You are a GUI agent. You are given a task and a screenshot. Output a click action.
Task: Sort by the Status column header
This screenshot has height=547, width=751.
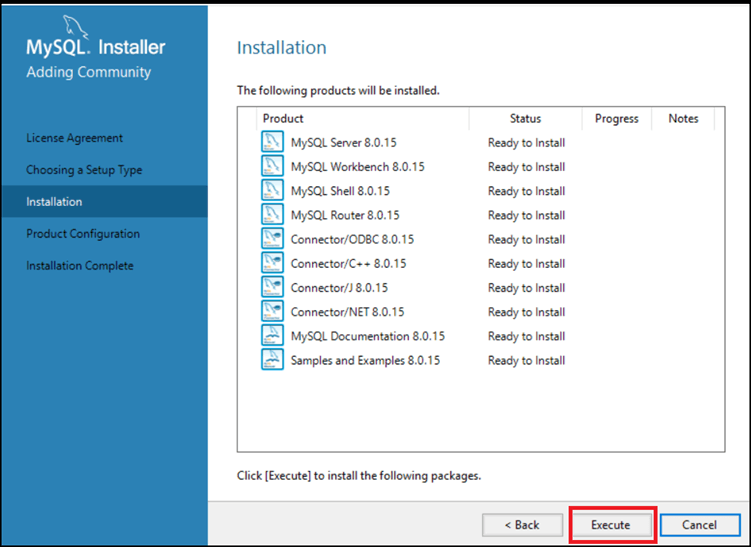tap(525, 119)
